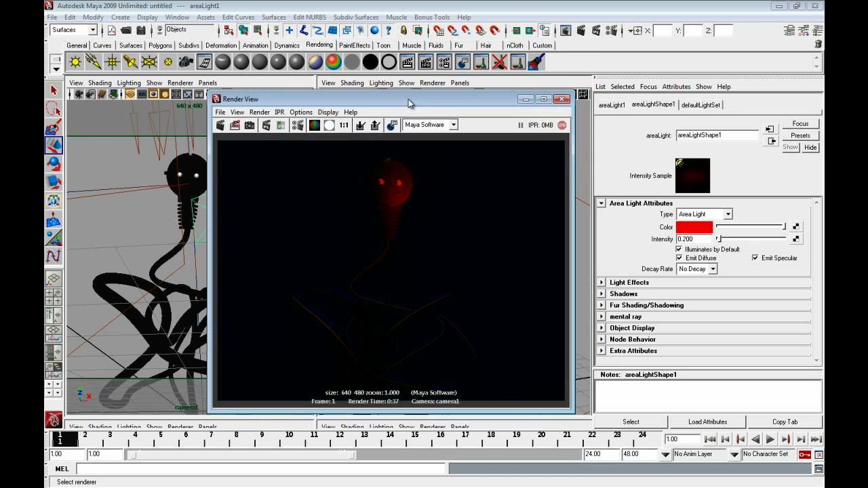
Task: Click Redo Previous Render in Render View
Action: point(220,125)
